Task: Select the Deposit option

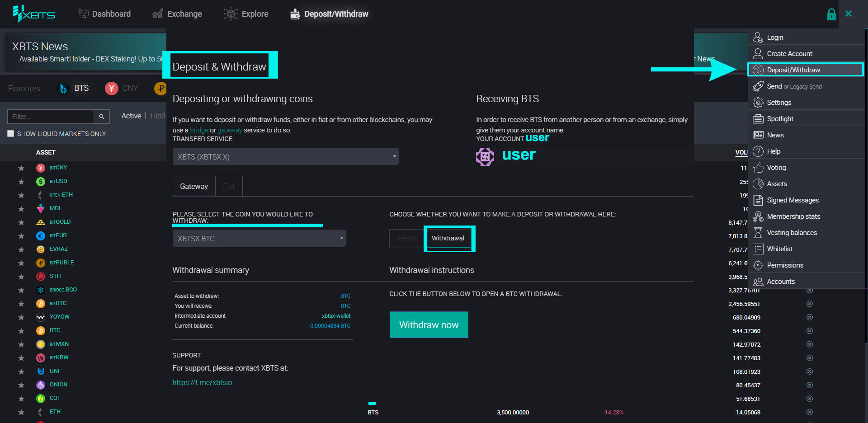Action: point(407,238)
